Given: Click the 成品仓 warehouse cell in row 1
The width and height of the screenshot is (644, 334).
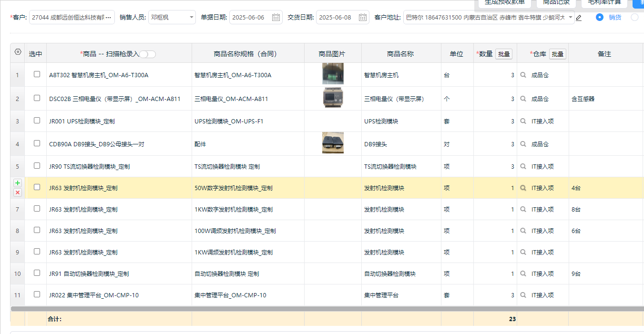Looking at the screenshot, I should [542, 75].
